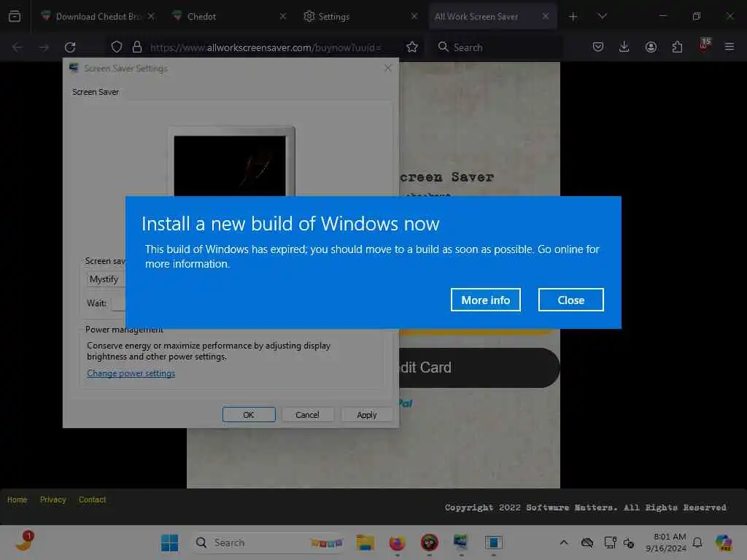
Task: Click the taskbar Search box
Action: point(269,542)
